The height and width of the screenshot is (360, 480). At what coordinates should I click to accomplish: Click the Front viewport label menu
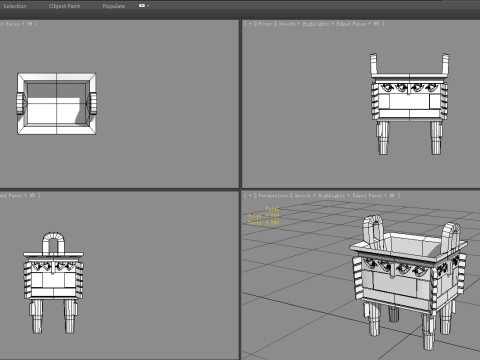click(x=265, y=24)
